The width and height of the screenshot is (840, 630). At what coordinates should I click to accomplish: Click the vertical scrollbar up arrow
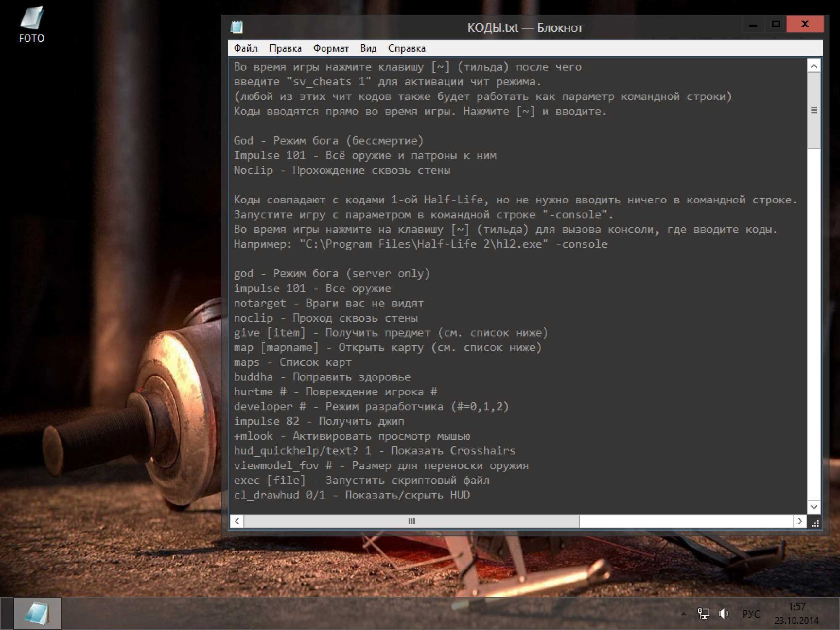[814, 66]
